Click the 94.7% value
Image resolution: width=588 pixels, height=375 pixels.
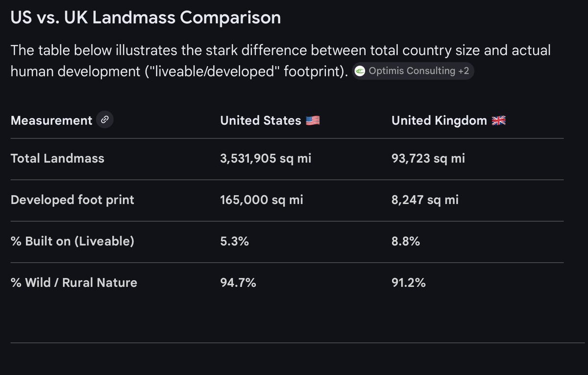[x=238, y=283]
